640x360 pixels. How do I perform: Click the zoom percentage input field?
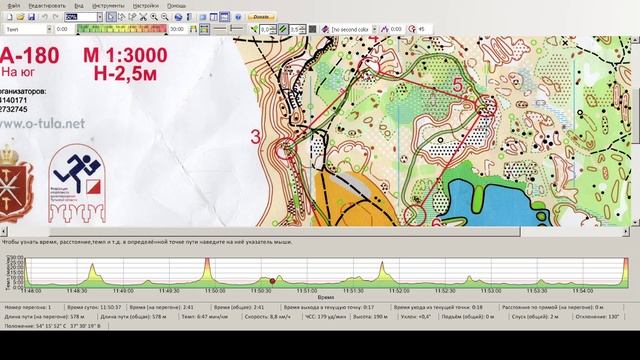pos(80,17)
